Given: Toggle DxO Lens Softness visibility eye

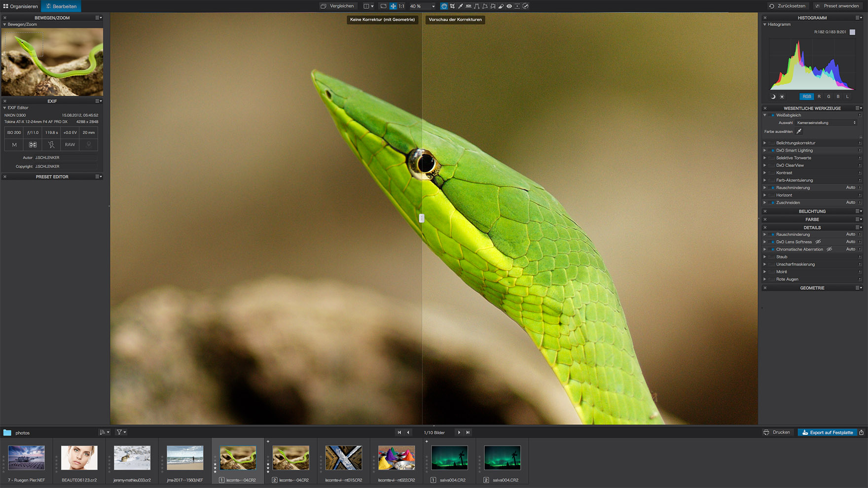Looking at the screenshot, I should click(x=818, y=242).
